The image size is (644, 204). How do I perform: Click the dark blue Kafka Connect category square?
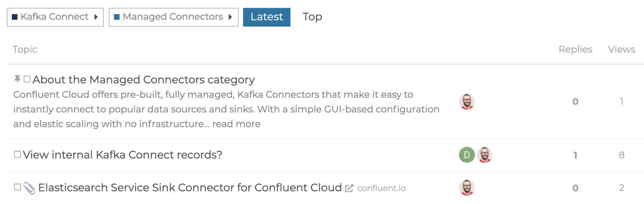click(14, 17)
